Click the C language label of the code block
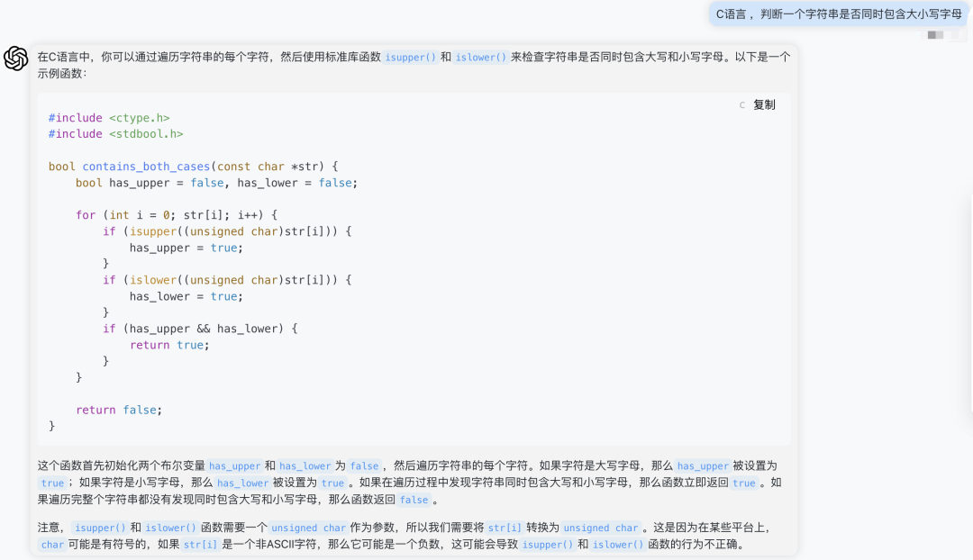Viewport: 973px width, 560px height. click(x=742, y=104)
